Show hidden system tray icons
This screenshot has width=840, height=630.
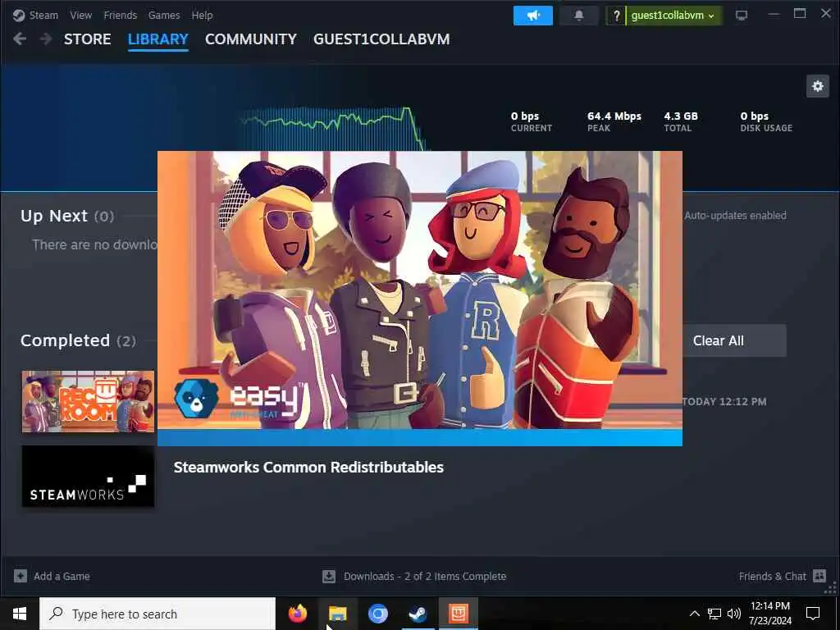(x=694, y=614)
